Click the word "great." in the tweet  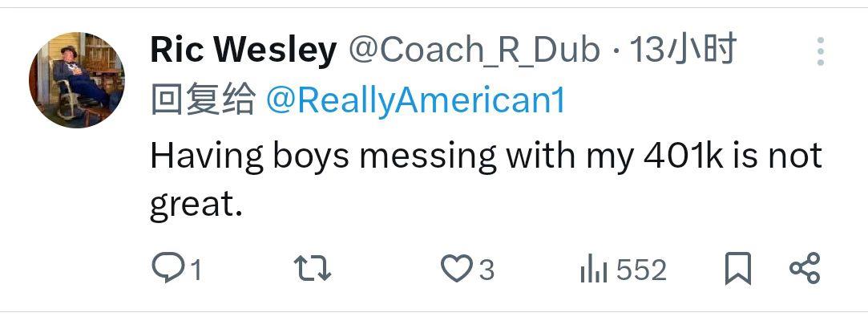(196, 205)
